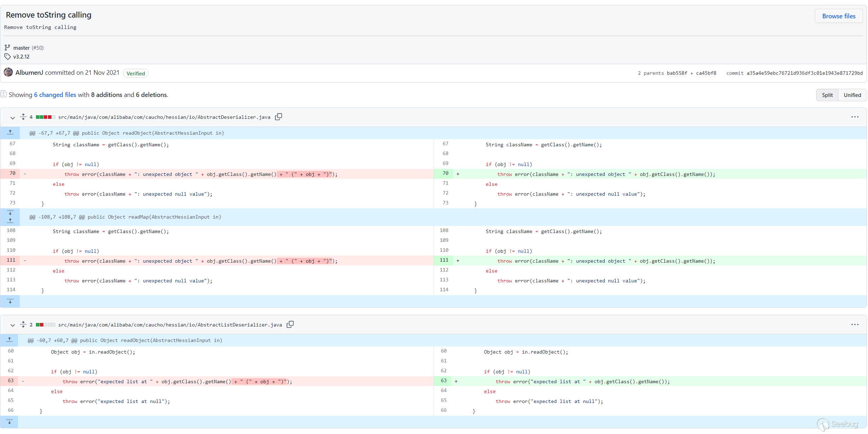Click the diffstat color bar for AbstractDeserializer
Image resolution: width=868 pixels, height=434 pixels.
[45, 117]
